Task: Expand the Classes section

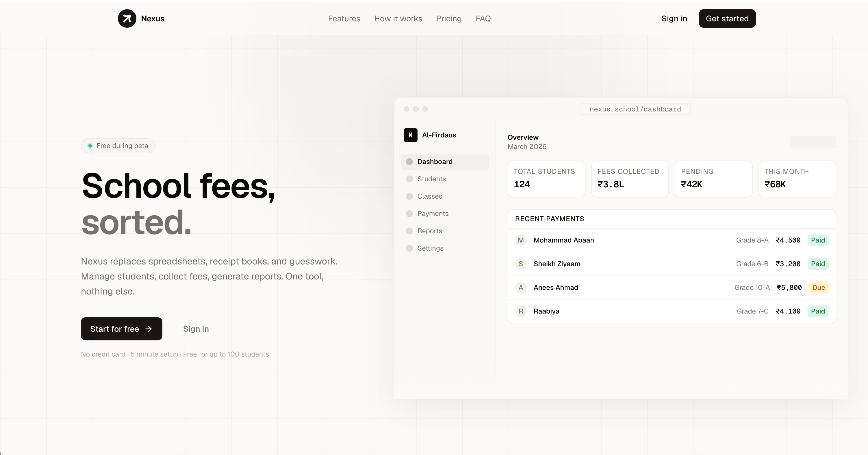Action: [x=429, y=196]
